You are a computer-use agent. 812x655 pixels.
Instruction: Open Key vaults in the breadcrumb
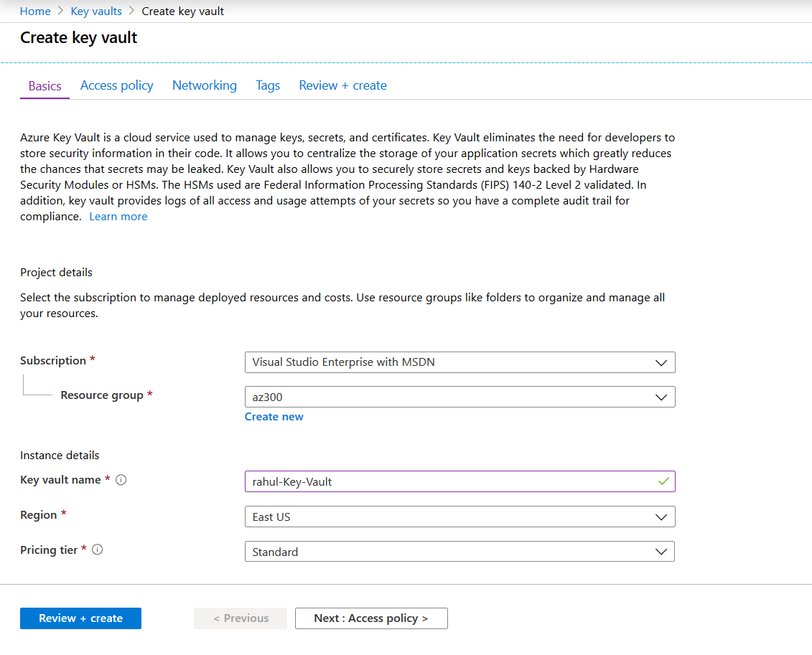(x=96, y=11)
